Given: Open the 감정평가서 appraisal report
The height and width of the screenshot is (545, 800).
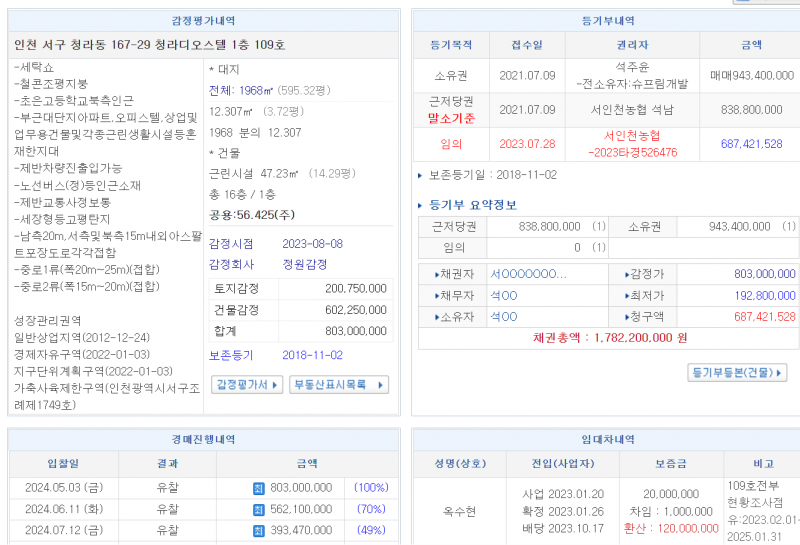Looking at the screenshot, I should click(x=247, y=385).
